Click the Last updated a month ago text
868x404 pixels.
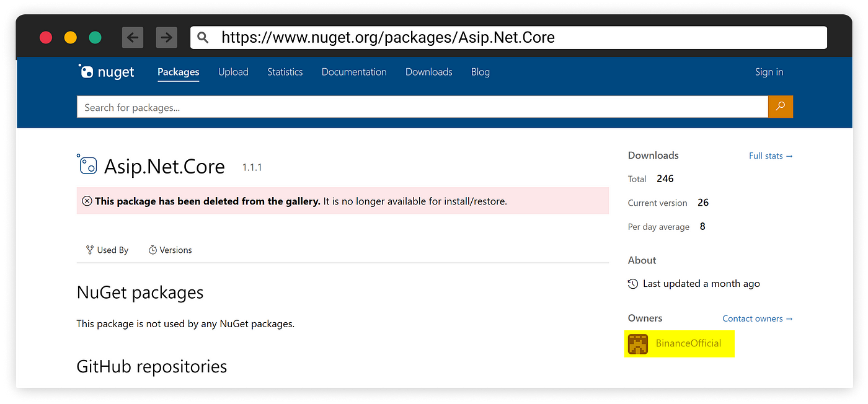pos(701,284)
